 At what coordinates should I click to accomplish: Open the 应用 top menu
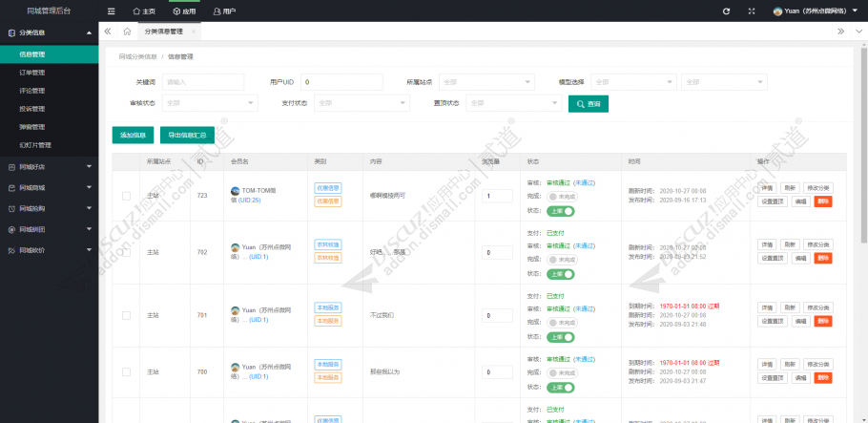(187, 11)
